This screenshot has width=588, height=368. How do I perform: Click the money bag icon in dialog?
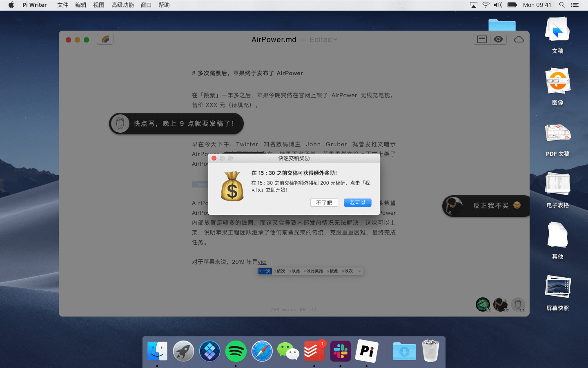point(232,186)
